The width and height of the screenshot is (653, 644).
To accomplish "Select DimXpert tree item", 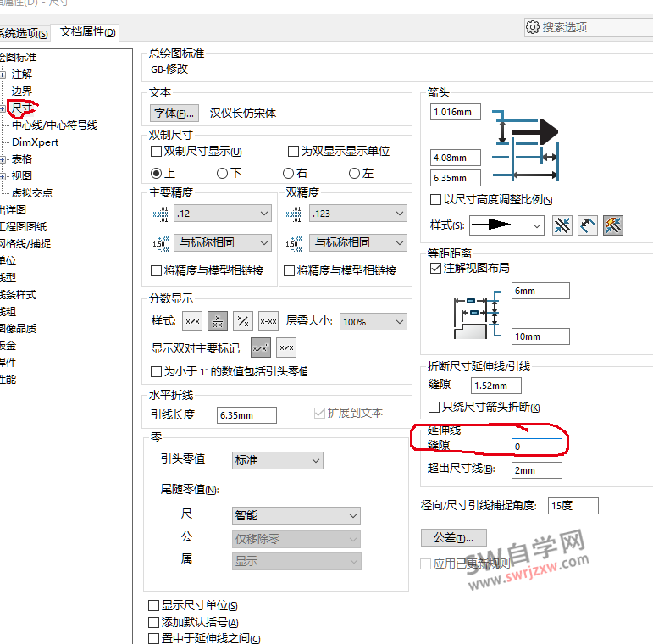I will tap(35, 142).
